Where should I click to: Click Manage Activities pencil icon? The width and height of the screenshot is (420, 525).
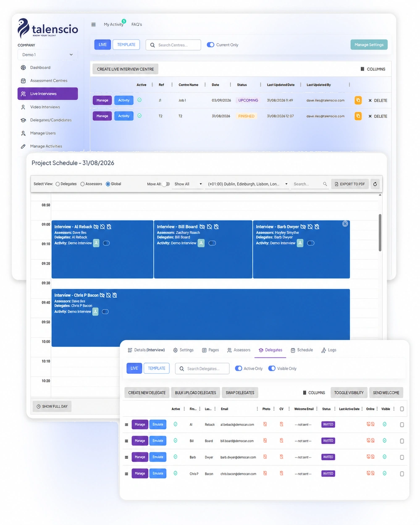24,146
